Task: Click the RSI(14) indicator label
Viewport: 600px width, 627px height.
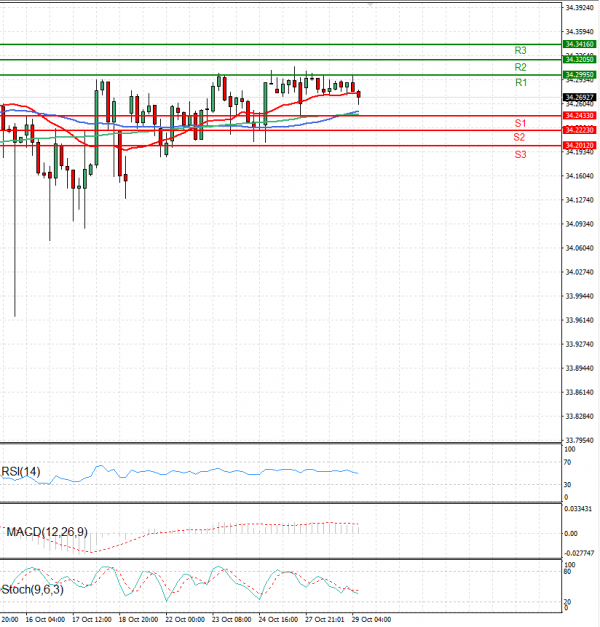Action: pos(21,472)
